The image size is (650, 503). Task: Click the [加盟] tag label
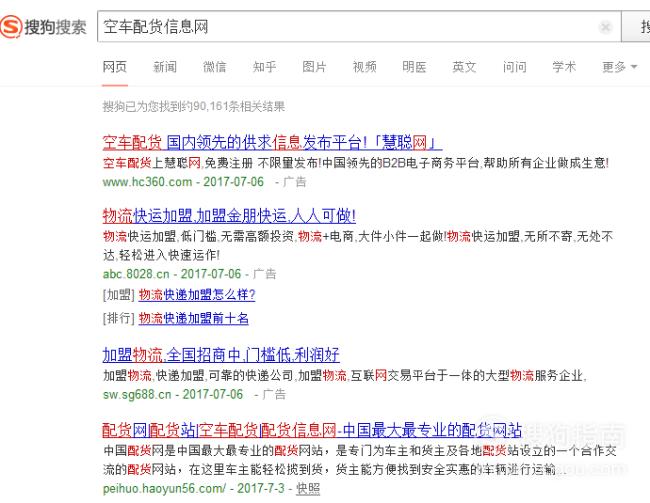[x=119, y=295]
